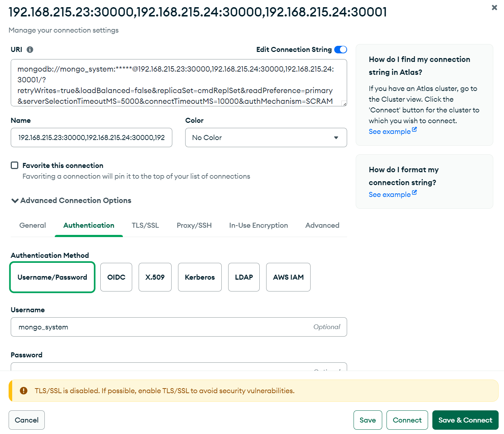
Task: Select Username/Password authentication method
Action: [x=52, y=277]
